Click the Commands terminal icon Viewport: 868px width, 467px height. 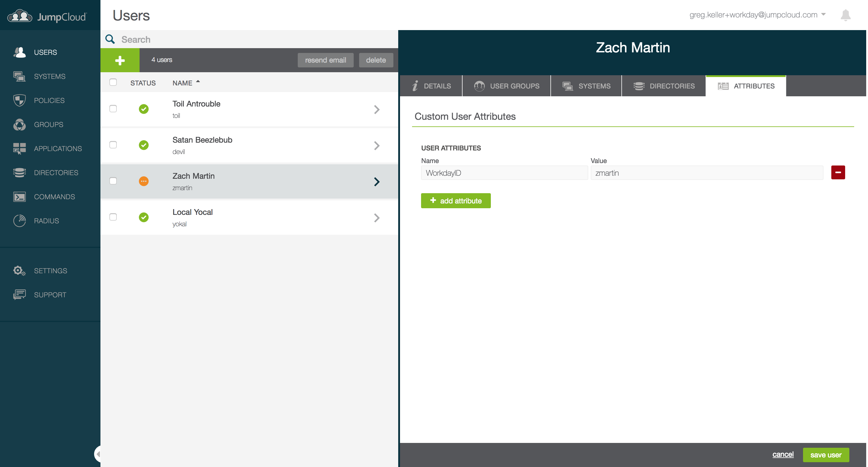coord(19,196)
